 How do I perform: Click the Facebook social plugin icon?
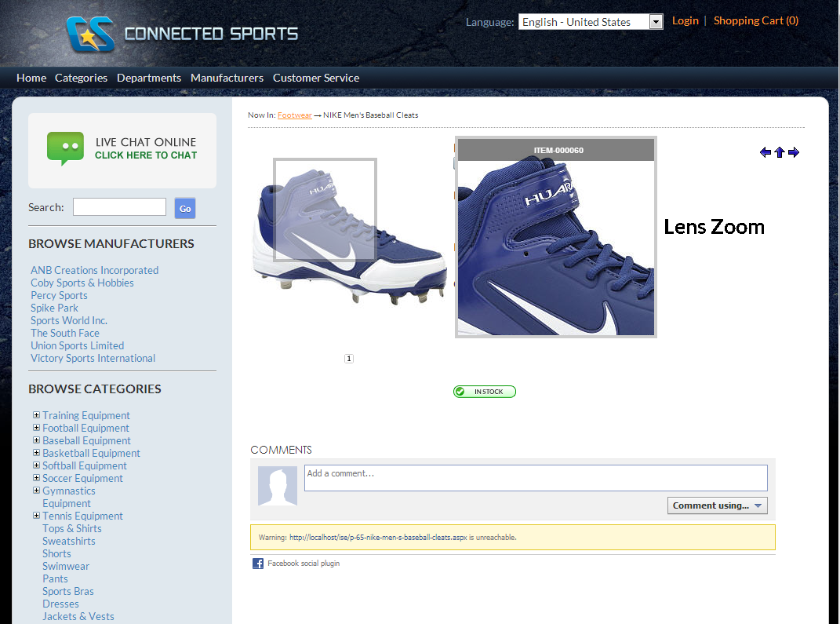258,564
